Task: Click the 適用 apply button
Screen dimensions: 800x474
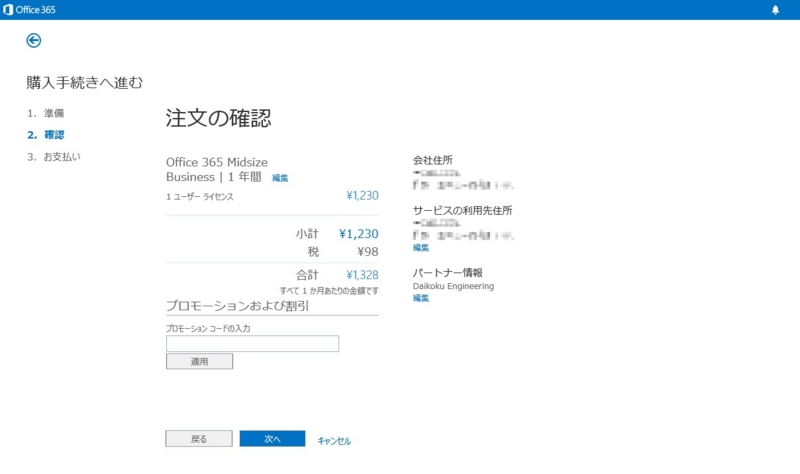Action: [x=199, y=361]
